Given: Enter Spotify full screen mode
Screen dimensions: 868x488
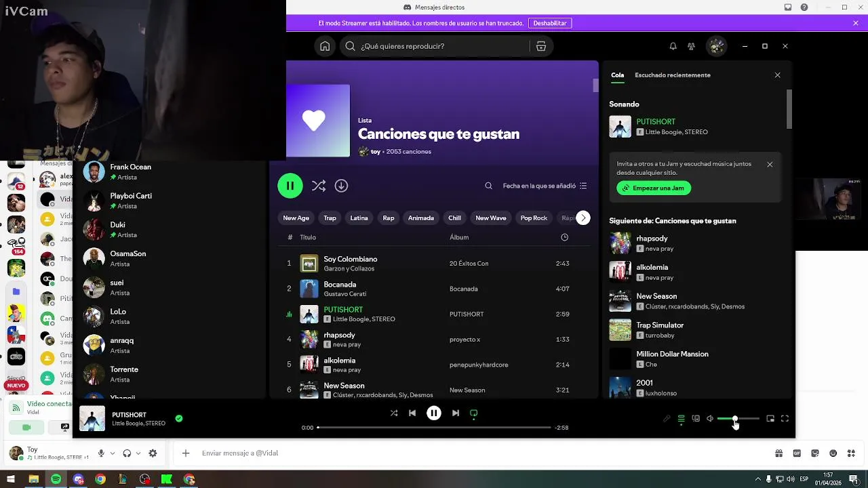Looking at the screenshot, I should tap(785, 419).
